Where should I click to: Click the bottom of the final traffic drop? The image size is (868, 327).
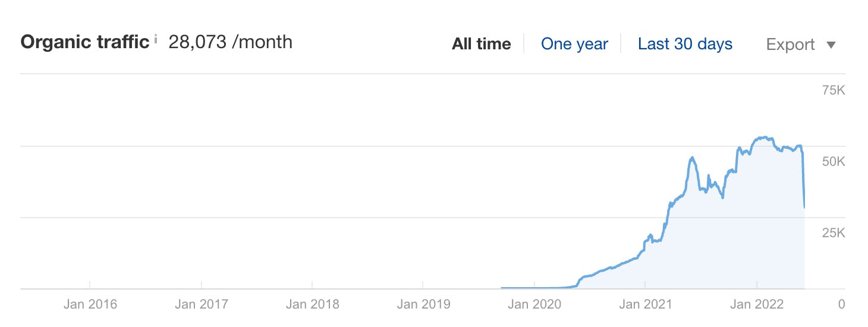tap(804, 207)
